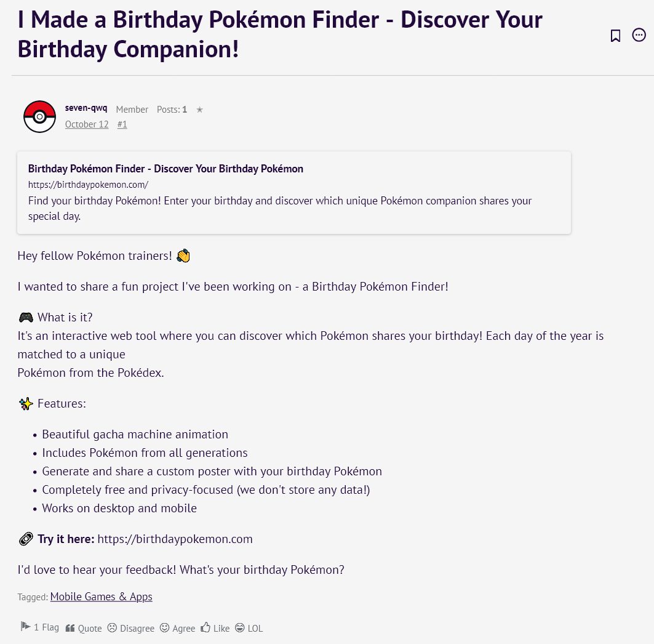The width and height of the screenshot is (654, 644).
Task: Open the thread options ellipsis menu
Action: click(639, 35)
